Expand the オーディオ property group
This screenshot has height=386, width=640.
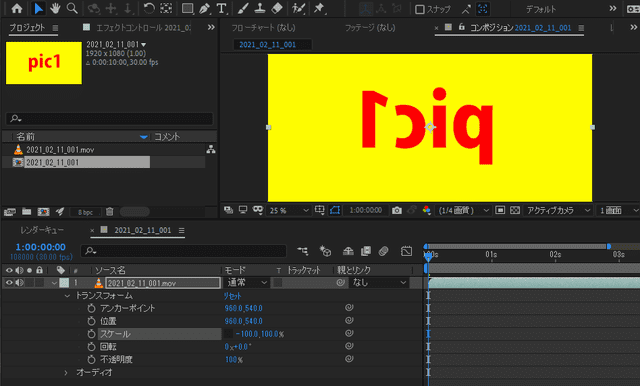point(66,373)
